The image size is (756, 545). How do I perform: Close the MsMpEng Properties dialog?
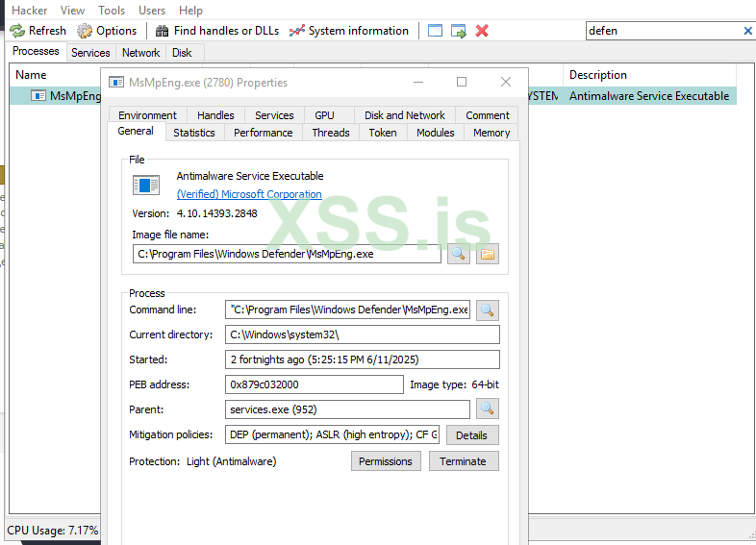[506, 83]
